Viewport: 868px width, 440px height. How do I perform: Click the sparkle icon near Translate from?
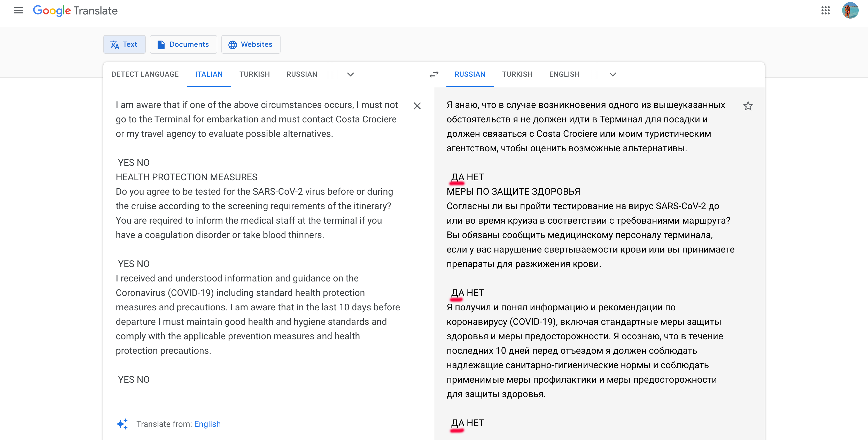pyautogui.click(x=122, y=424)
